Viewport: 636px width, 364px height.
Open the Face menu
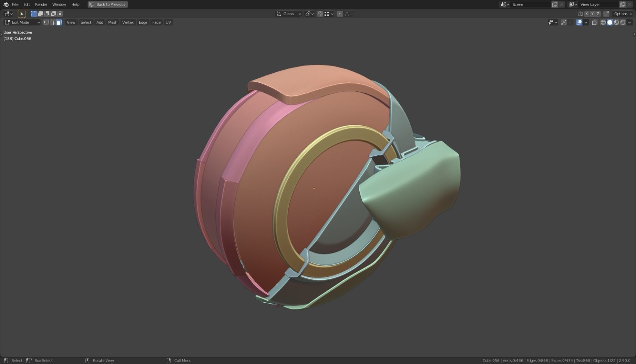(x=156, y=22)
